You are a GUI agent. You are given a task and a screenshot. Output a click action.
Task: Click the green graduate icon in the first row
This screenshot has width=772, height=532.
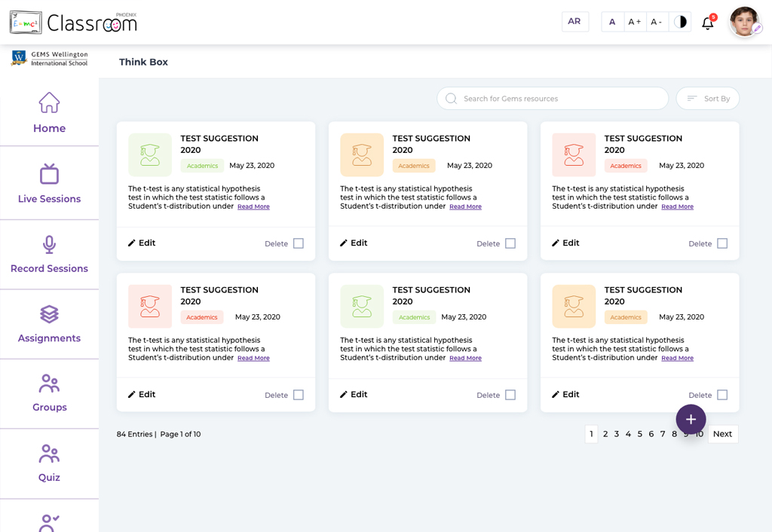point(150,154)
